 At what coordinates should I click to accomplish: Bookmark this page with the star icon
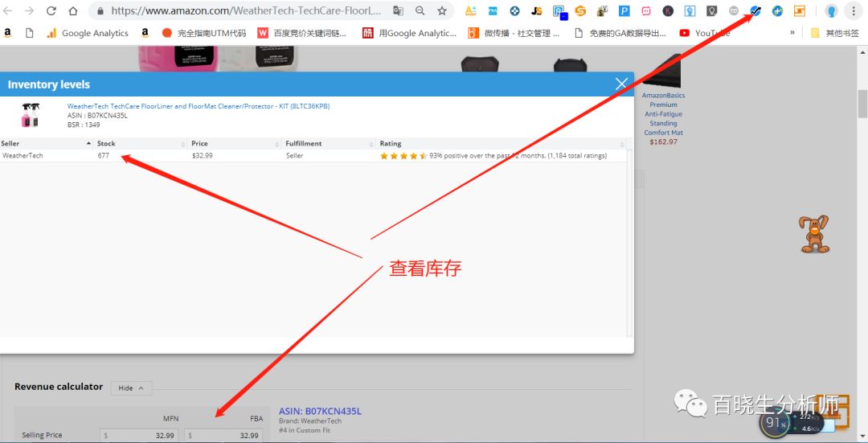coord(442,10)
